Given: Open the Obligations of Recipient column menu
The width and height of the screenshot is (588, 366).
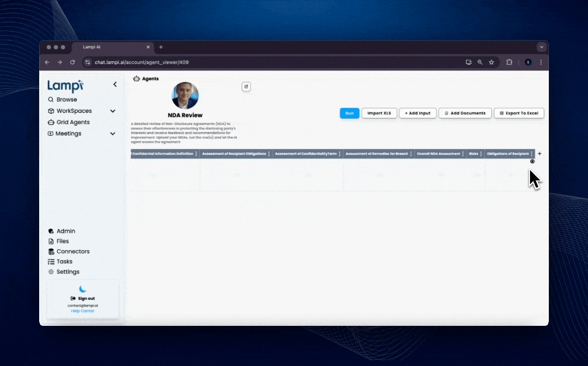Looking at the screenshot, I should (532, 154).
